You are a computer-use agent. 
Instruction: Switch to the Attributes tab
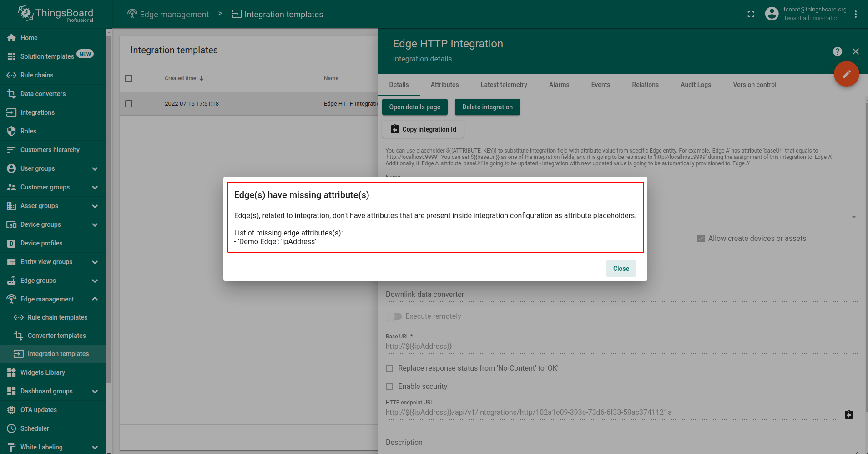click(x=444, y=85)
